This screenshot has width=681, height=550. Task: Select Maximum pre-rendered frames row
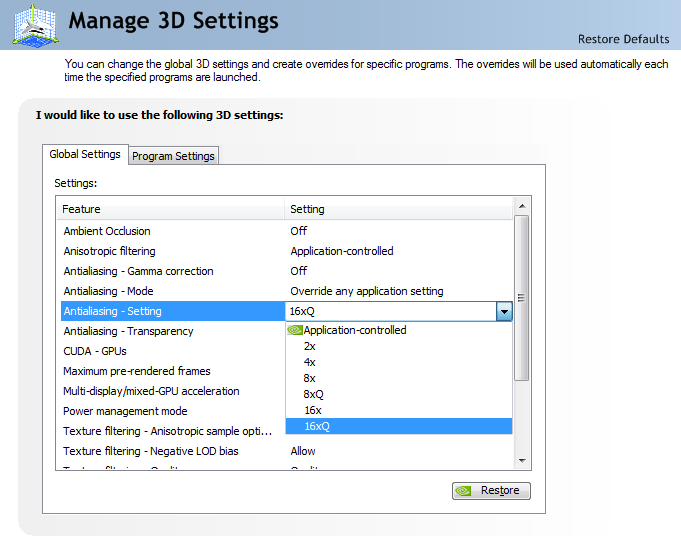tap(173, 371)
